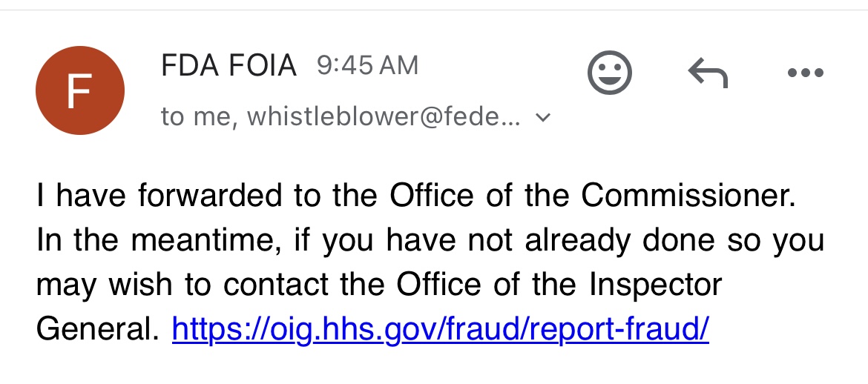The height and width of the screenshot is (384, 868).
Task: Expand recipient details with the chevron
Action: pos(544,117)
